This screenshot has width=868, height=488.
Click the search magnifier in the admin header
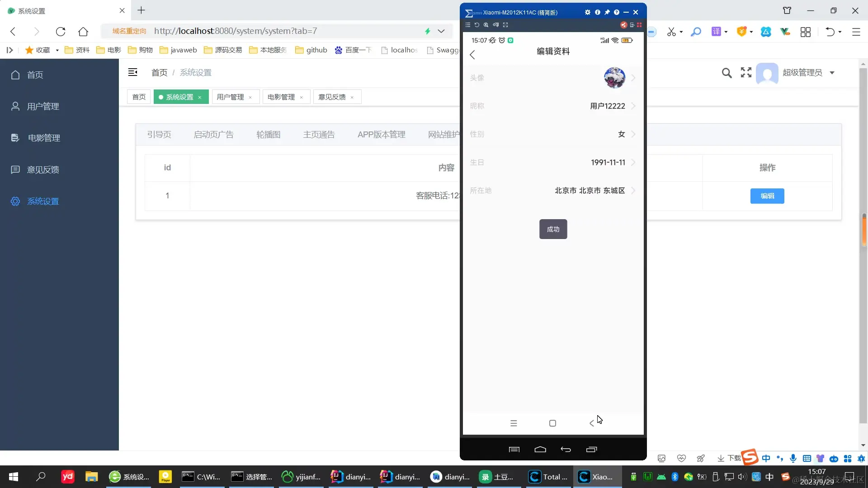726,73
